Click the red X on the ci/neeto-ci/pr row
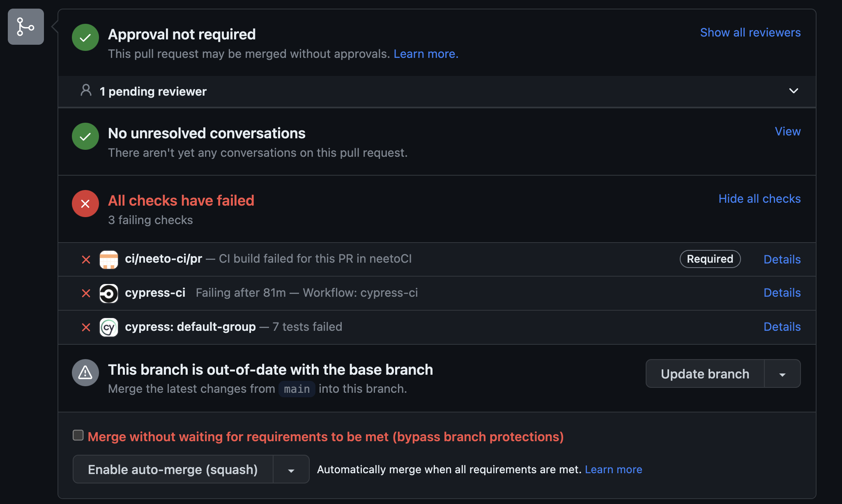The width and height of the screenshot is (842, 504). pyautogui.click(x=86, y=259)
